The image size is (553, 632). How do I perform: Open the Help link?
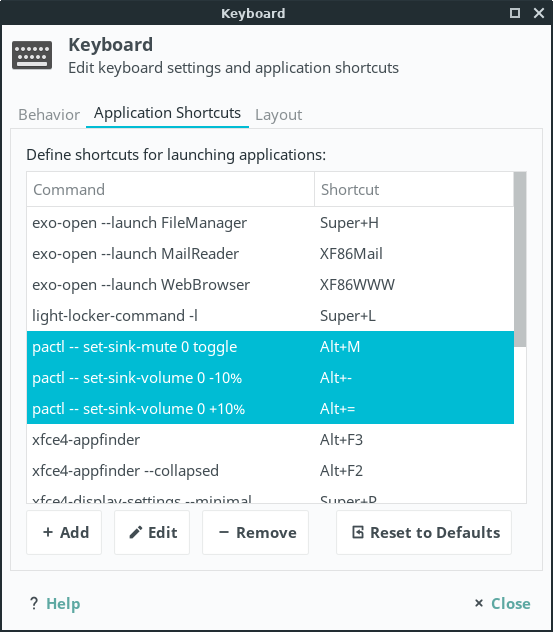(x=63, y=603)
